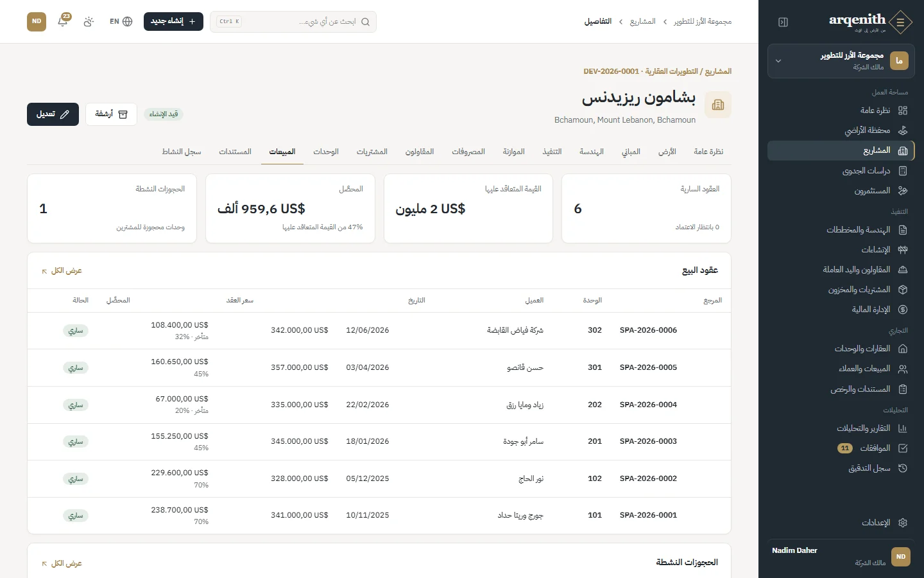
Task: Switch language to EN
Action: (x=121, y=21)
